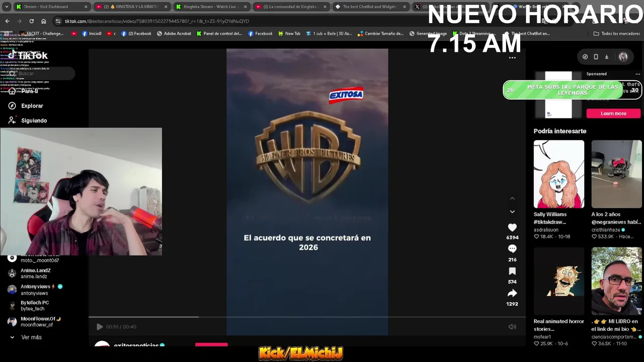
Task: Open Siguiendo in sidebar
Action: [x=34, y=121]
